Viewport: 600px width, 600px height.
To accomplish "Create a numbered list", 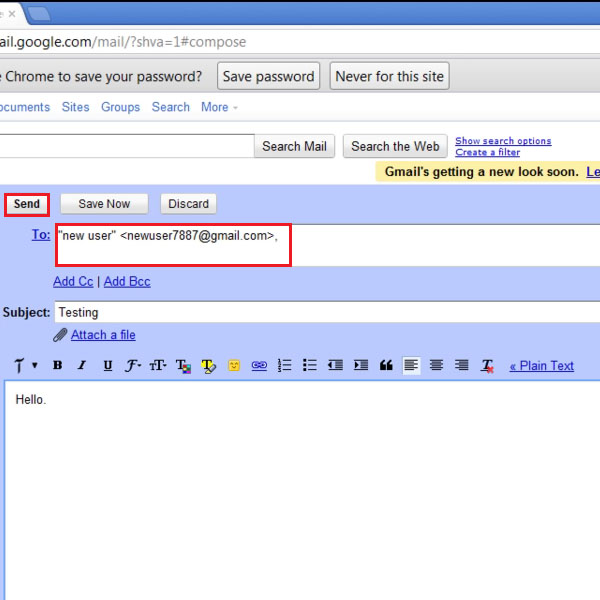I will tap(284, 365).
